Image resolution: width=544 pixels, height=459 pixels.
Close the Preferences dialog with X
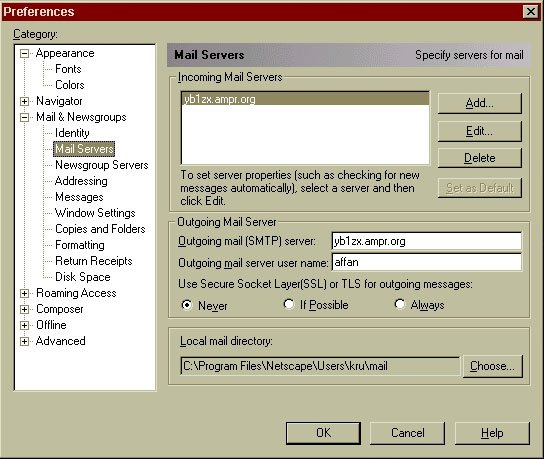[x=530, y=12]
